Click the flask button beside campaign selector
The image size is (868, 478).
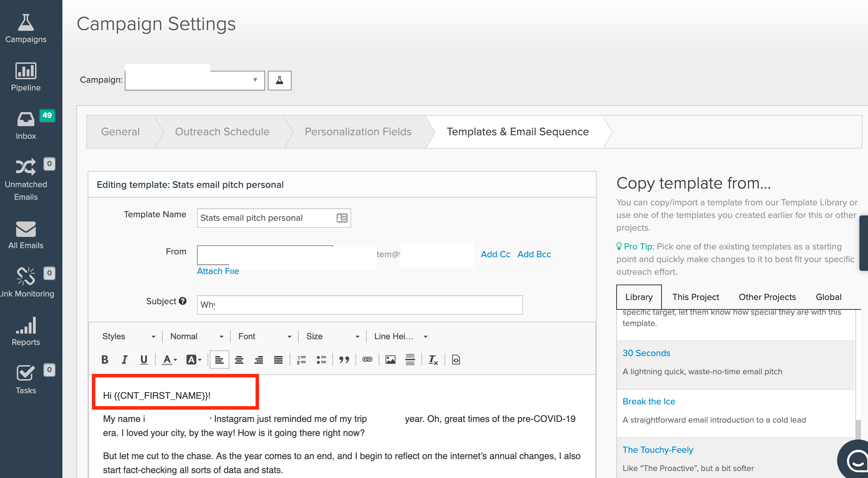click(x=279, y=80)
